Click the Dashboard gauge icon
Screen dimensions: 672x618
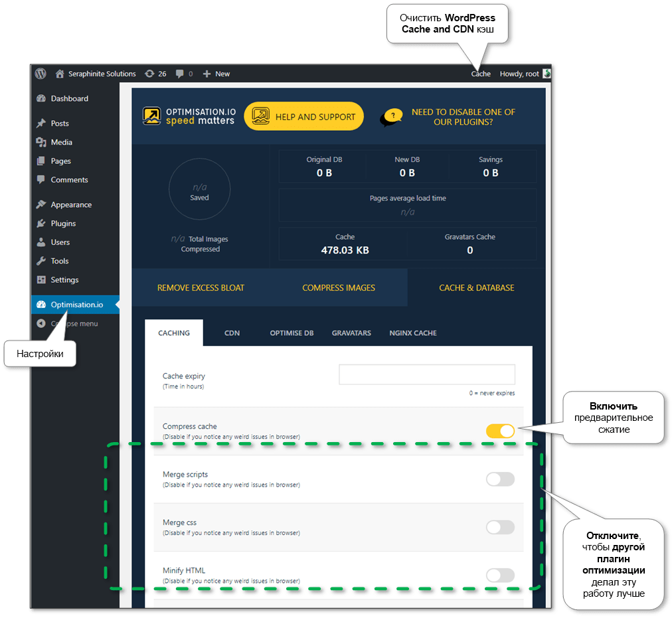coord(41,98)
